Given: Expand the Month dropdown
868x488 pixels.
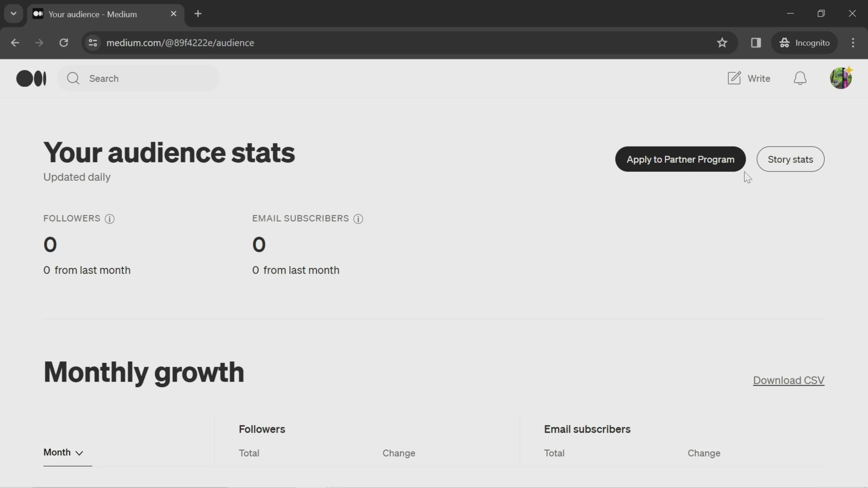Looking at the screenshot, I should pos(63,452).
